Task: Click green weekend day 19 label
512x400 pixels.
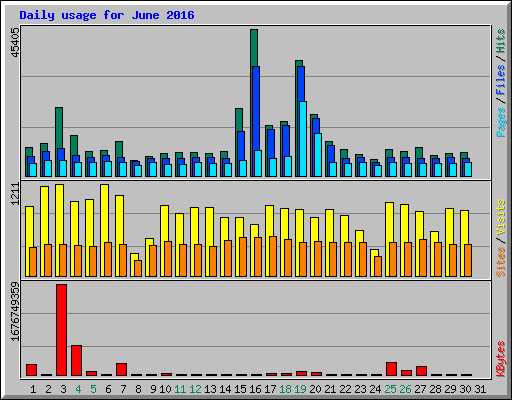Action: click(x=300, y=389)
